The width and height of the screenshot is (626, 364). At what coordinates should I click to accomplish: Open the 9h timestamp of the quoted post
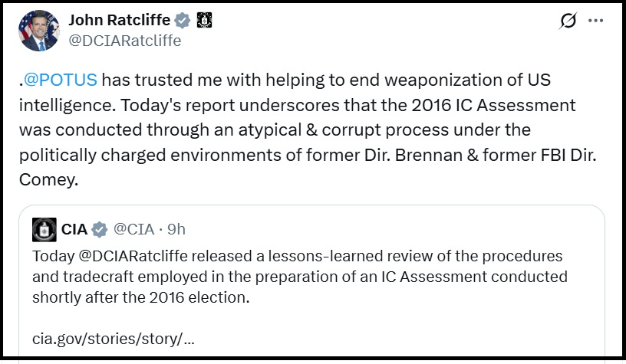coord(176,228)
